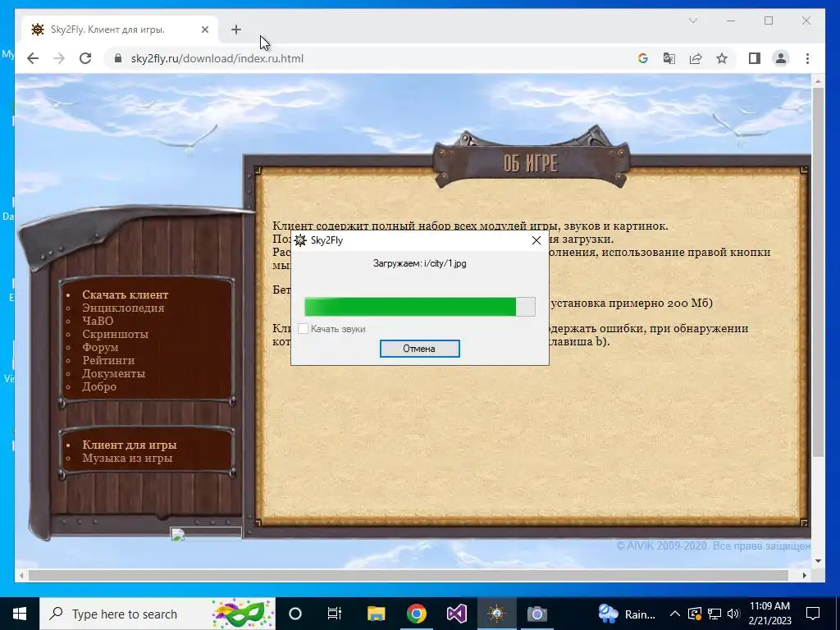
Task: Open Cortana from the taskbar
Action: pyautogui.click(x=295, y=614)
